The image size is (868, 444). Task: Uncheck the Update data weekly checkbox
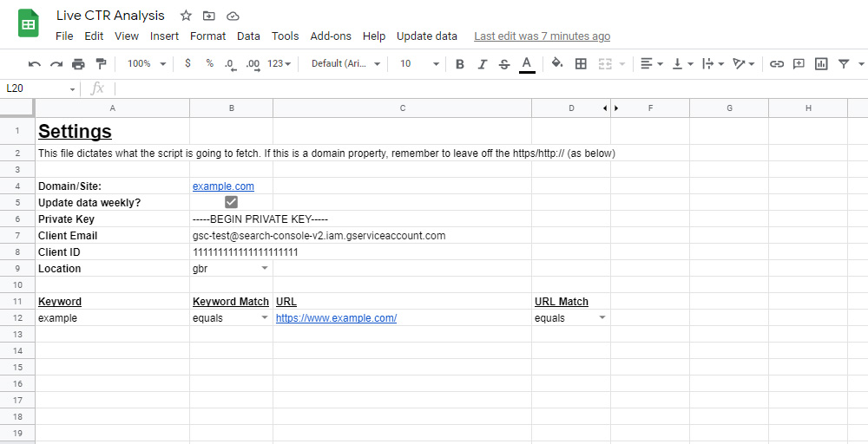click(231, 202)
